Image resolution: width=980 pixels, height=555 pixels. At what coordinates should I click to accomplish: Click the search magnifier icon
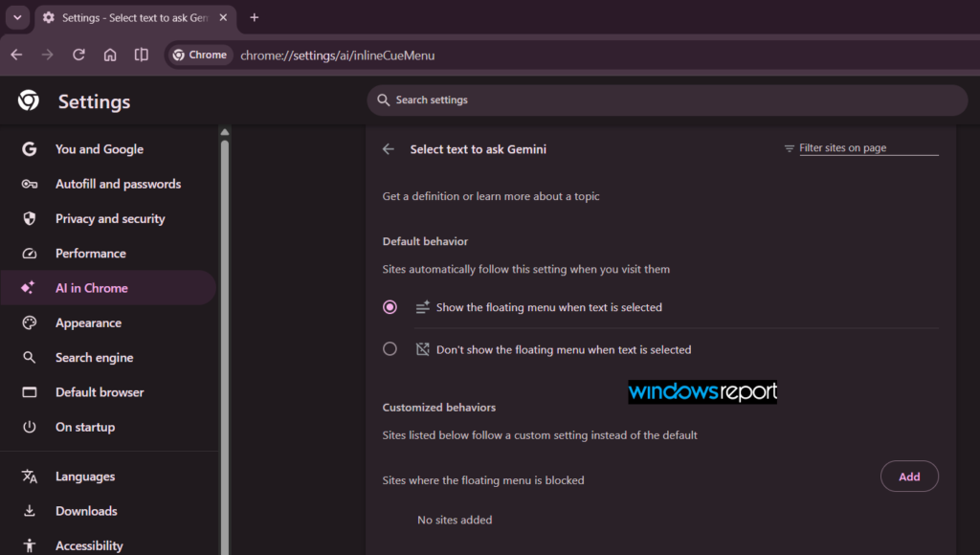click(x=383, y=100)
